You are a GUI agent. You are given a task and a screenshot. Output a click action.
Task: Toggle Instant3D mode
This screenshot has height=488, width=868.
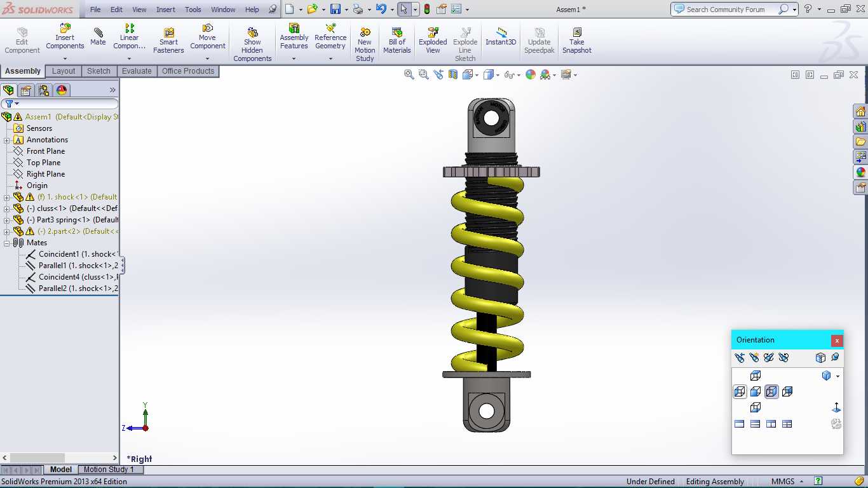pos(501,37)
